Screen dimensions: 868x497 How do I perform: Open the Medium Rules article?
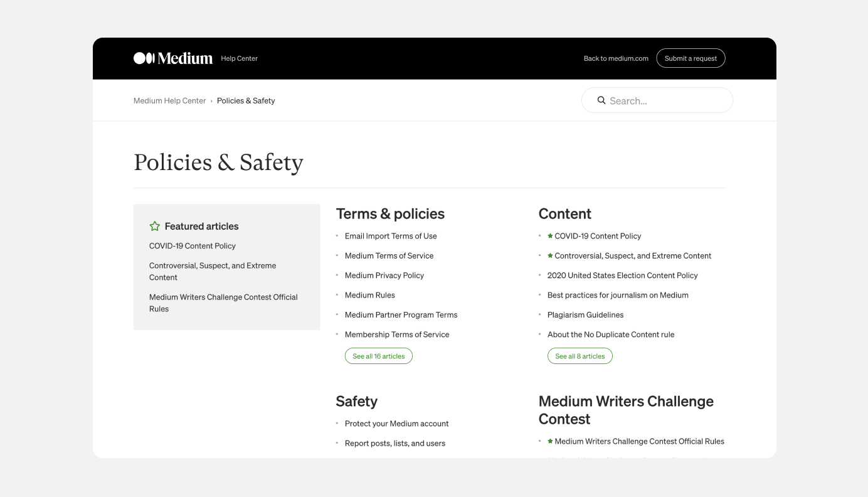coord(370,295)
